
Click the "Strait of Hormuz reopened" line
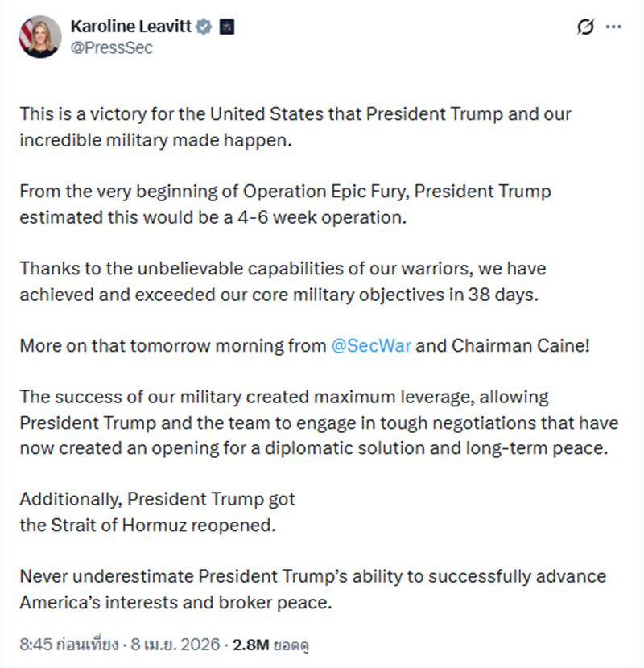pos(148,526)
